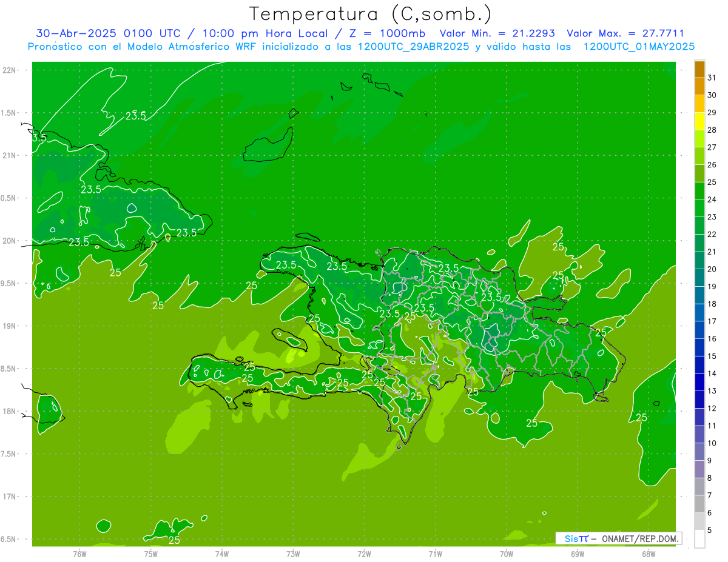Click the 72W longitude axis label
Image resolution: width=728 pixels, height=562 pixels.
[x=365, y=554]
